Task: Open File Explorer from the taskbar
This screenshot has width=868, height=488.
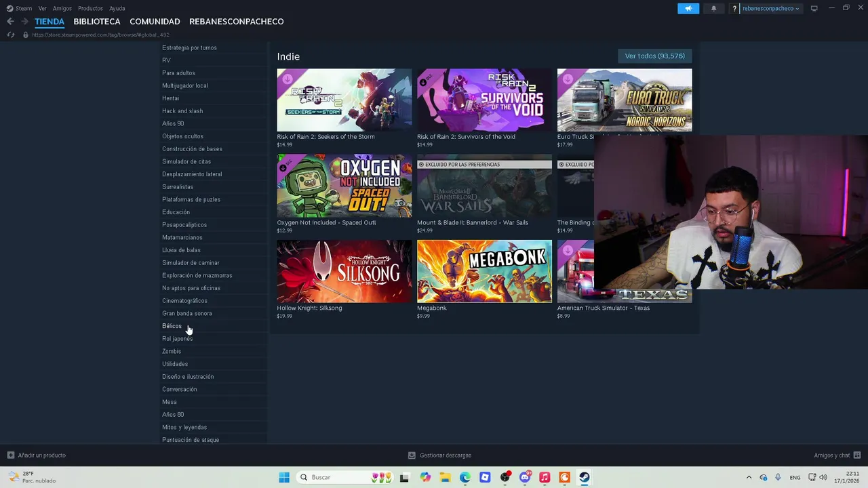Action: click(x=445, y=477)
